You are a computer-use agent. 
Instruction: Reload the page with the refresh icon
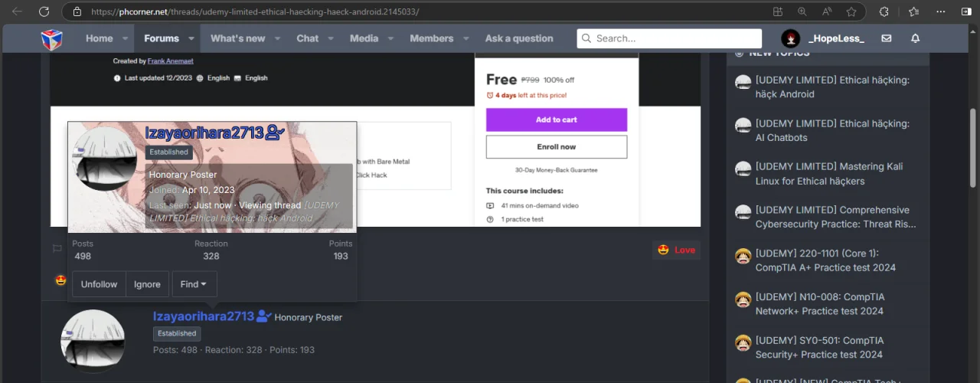point(44,11)
